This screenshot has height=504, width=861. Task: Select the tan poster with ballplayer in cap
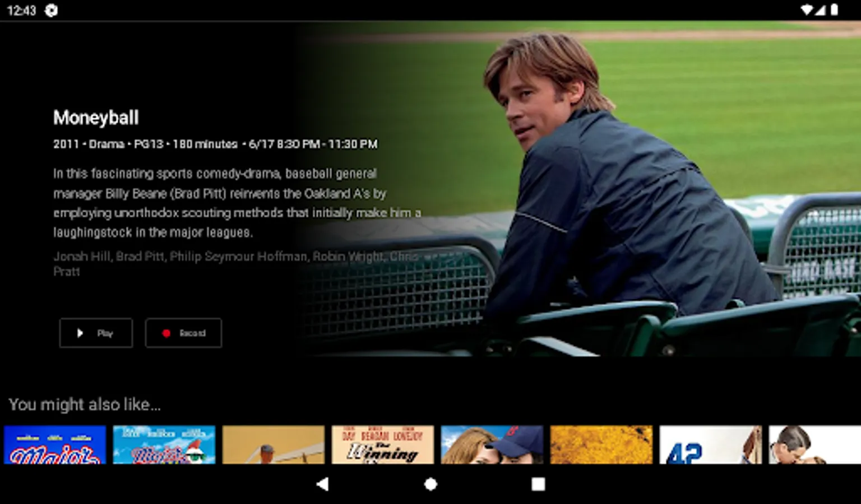click(x=274, y=445)
